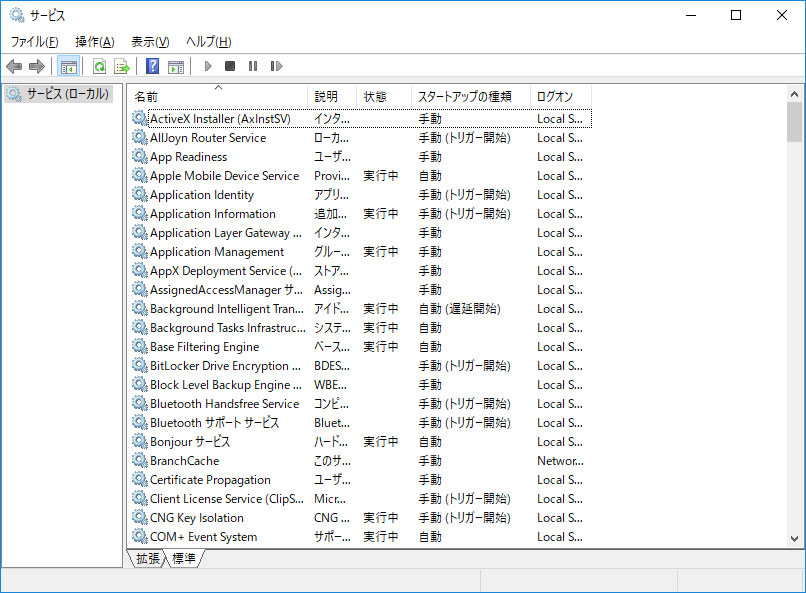Click the AssignedAccessManager gear icon
The image size is (806, 593).
[x=139, y=289]
